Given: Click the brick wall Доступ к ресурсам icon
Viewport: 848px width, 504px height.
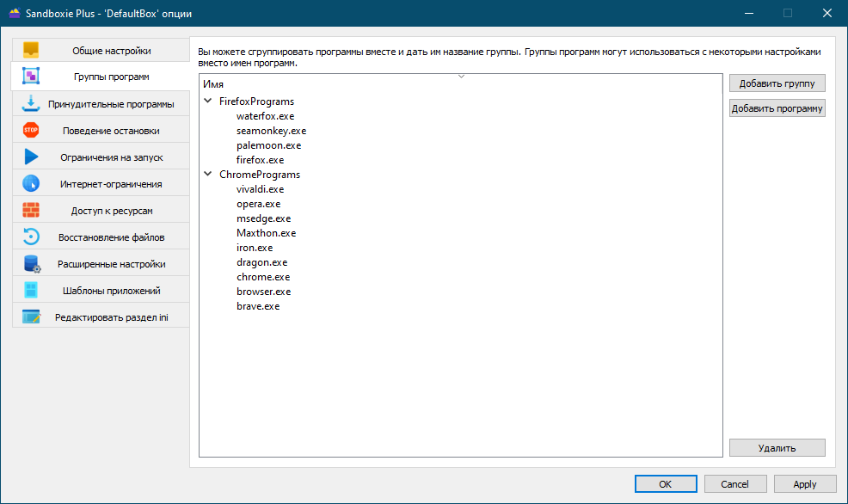Looking at the screenshot, I should (x=31, y=210).
